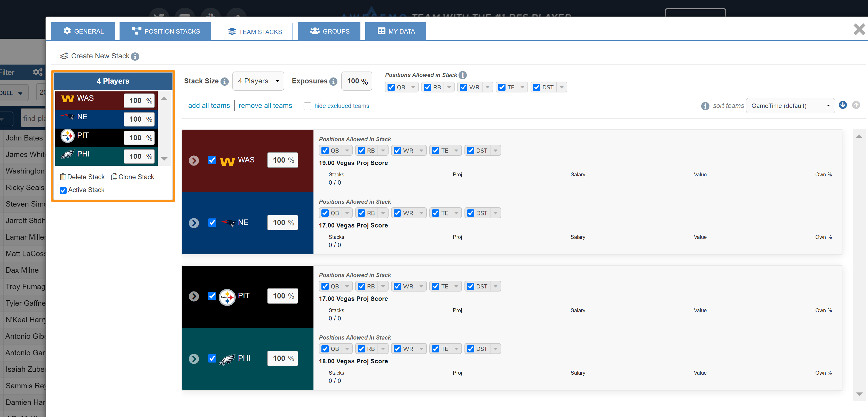This screenshot has height=417, width=868.
Task: Open the DST dropdown arrow in the WAS row
Action: [495, 151]
